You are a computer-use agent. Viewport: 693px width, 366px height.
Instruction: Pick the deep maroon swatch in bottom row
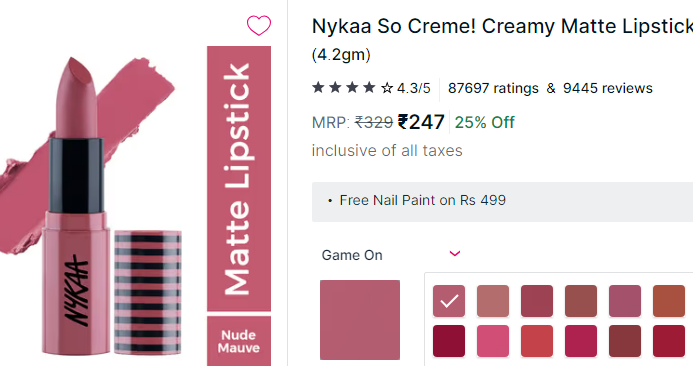click(x=449, y=341)
